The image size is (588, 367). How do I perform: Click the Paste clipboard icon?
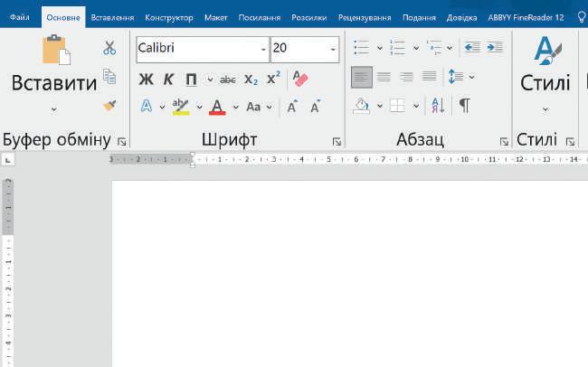[x=56, y=50]
